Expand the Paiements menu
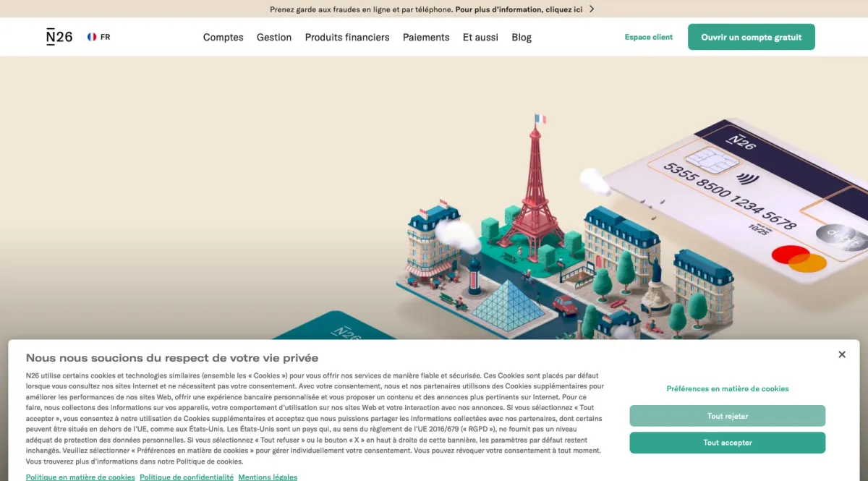This screenshot has width=868, height=481. (x=426, y=37)
